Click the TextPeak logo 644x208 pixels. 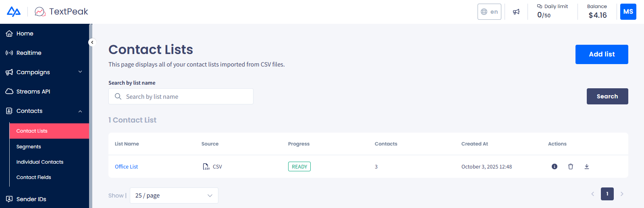pos(62,12)
